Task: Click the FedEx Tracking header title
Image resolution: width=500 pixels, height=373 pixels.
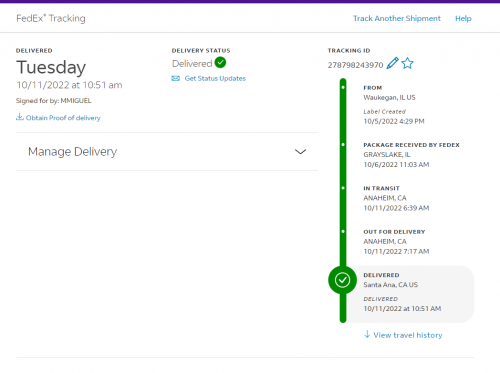Action: click(51, 18)
